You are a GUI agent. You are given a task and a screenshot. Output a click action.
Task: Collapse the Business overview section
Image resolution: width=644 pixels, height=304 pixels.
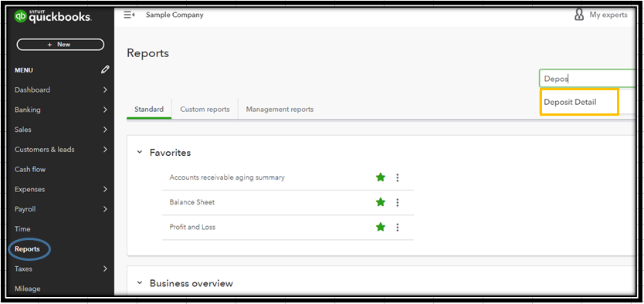140,282
